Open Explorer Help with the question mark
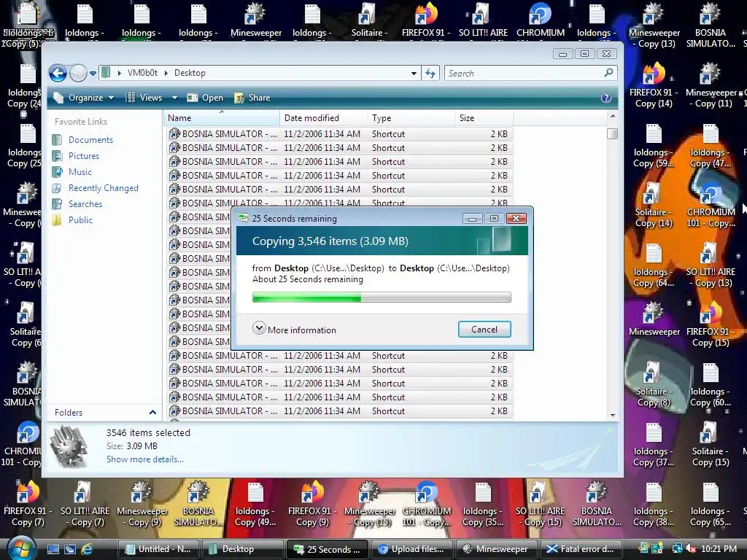 tap(606, 98)
